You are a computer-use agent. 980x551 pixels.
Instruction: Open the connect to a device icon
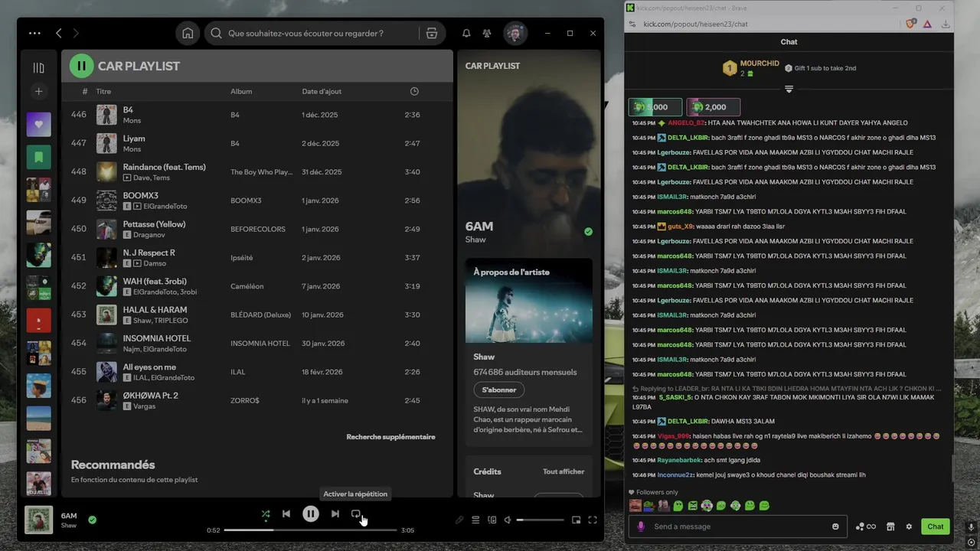click(x=492, y=520)
